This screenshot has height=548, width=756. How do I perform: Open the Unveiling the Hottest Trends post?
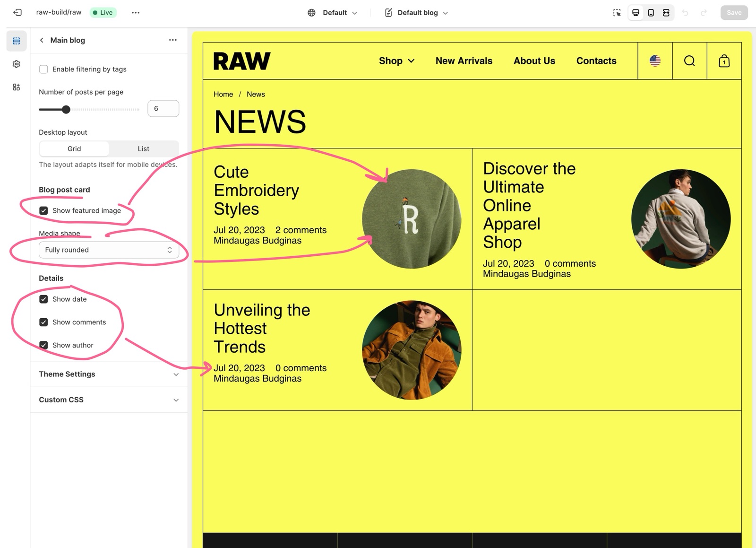(x=262, y=329)
